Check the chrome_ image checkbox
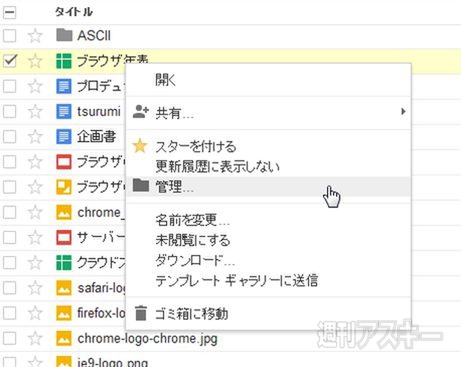Viewport: 461px width, 367px height. tap(9, 212)
